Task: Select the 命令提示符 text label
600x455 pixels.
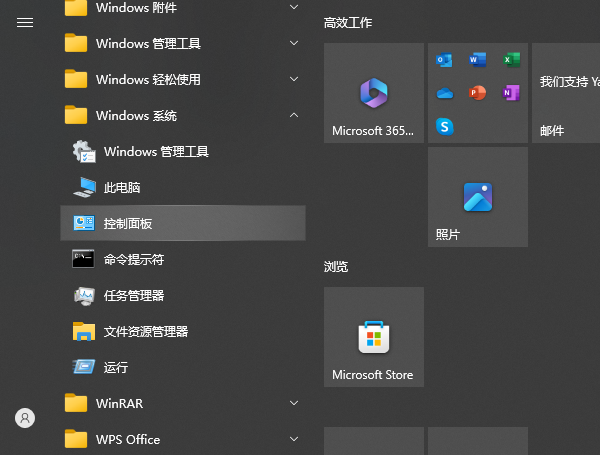Action: coord(134,259)
